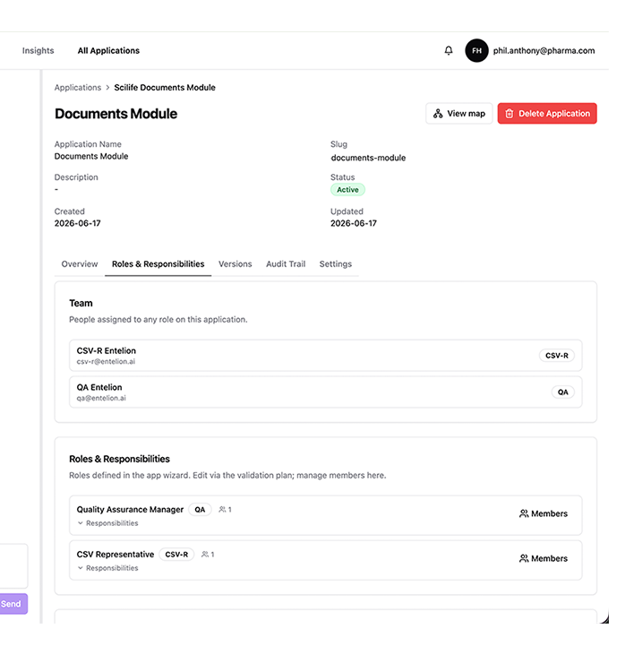This screenshot has width=634, height=672.
Task: Click the Applications breadcrumb link
Action: tap(78, 88)
